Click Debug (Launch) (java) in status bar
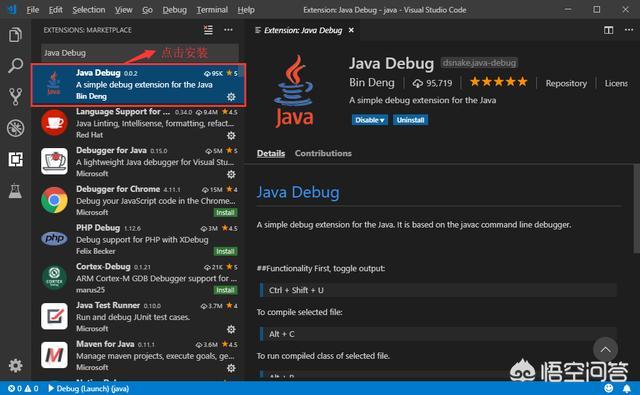The height and width of the screenshot is (395, 640). click(x=89, y=388)
